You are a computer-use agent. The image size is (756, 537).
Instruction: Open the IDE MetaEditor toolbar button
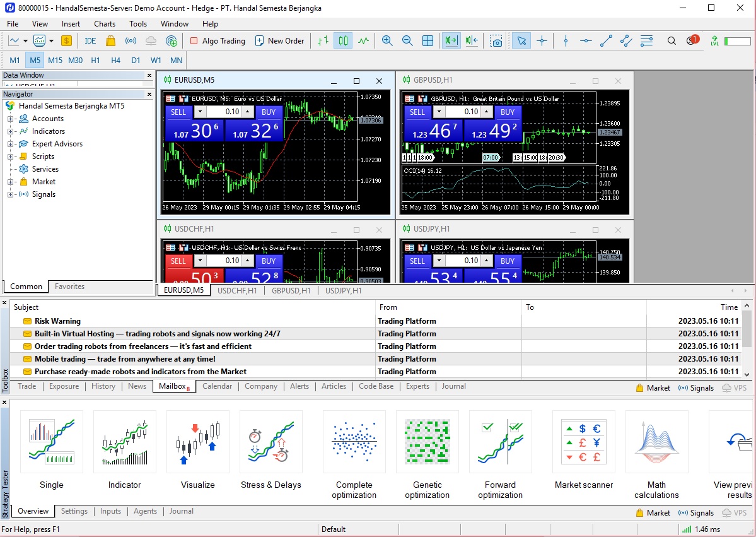click(x=90, y=41)
